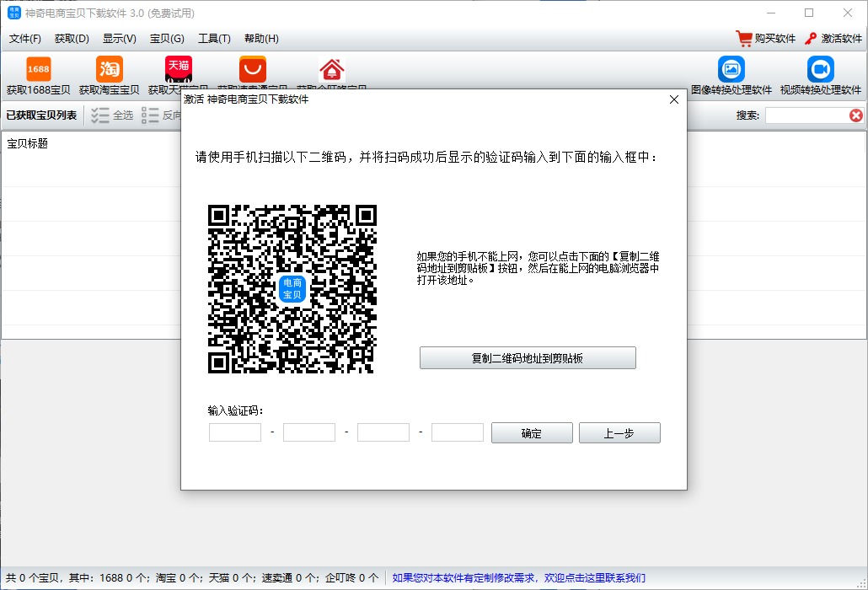The width and height of the screenshot is (868, 590).
Task: Click the 已获取宝贝列表 panel label
Action: [x=41, y=115]
